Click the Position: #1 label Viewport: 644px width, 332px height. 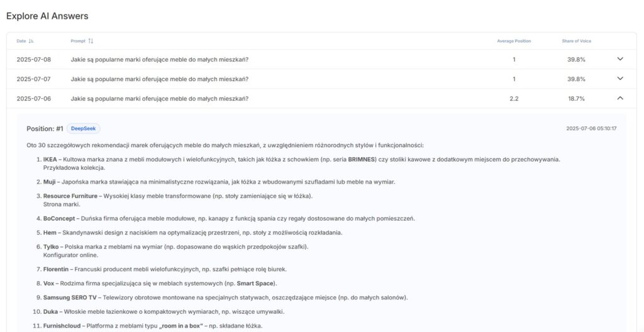pyautogui.click(x=45, y=129)
